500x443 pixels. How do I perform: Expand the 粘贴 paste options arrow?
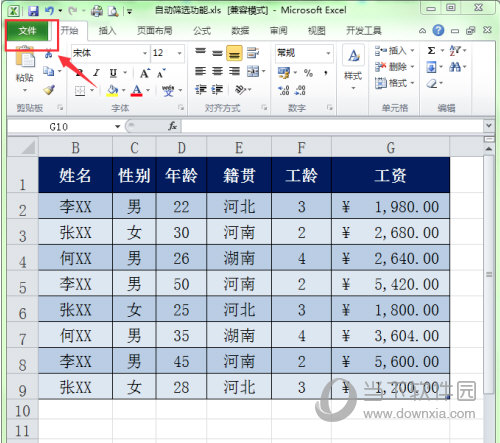tap(25, 90)
